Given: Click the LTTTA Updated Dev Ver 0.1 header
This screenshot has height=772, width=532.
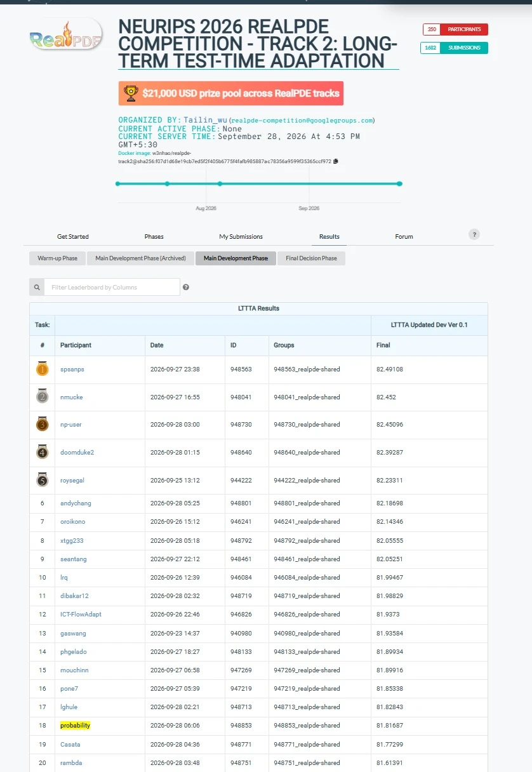Looking at the screenshot, I should 429,325.
